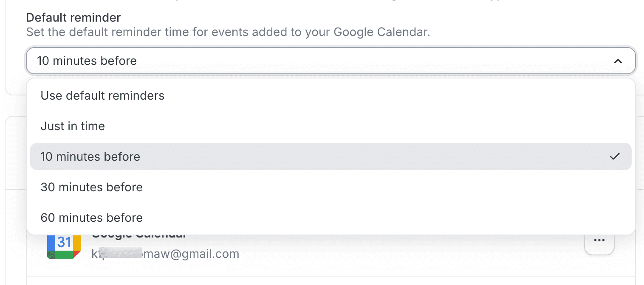Image resolution: width=644 pixels, height=285 pixels.
Task: Select the currently highlighted 10 minutes before option
Action: click(170, 156)
